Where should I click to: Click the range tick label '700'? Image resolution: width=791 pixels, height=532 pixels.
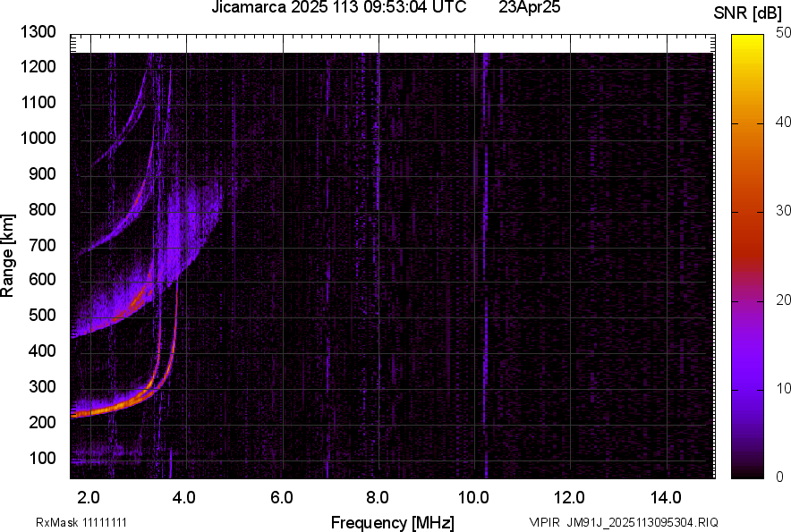42,245
